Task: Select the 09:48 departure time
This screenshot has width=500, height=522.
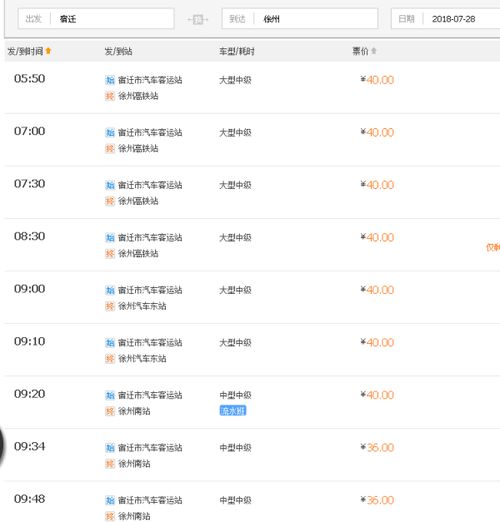Action: pyautogui.click(x=30, y=499)
